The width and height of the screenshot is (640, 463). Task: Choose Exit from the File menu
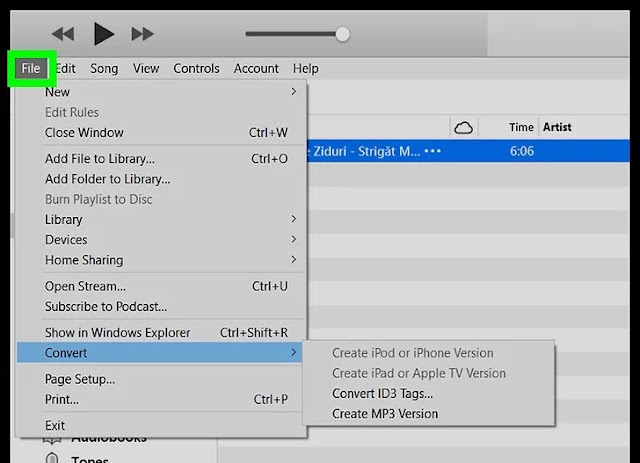pos(161,425)
